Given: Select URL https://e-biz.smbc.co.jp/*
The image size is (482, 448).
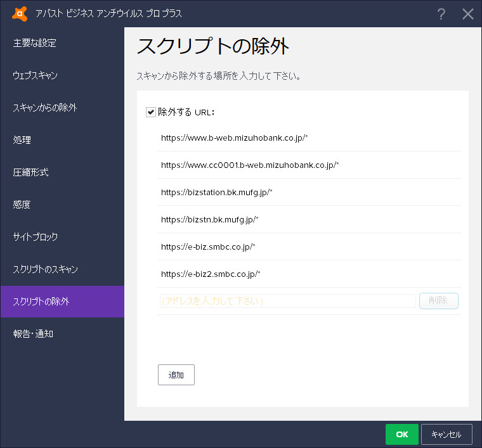Looking at the screenshot, I should click(x=309, y=247).
